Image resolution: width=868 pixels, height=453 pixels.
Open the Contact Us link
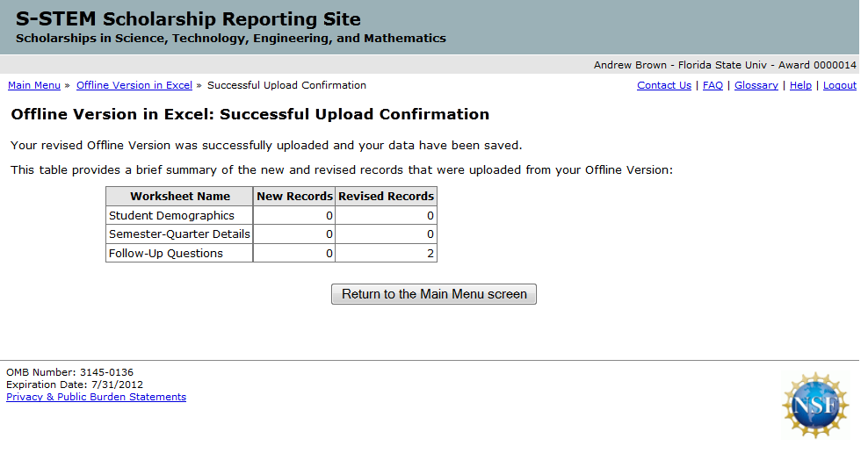point(663,85)
